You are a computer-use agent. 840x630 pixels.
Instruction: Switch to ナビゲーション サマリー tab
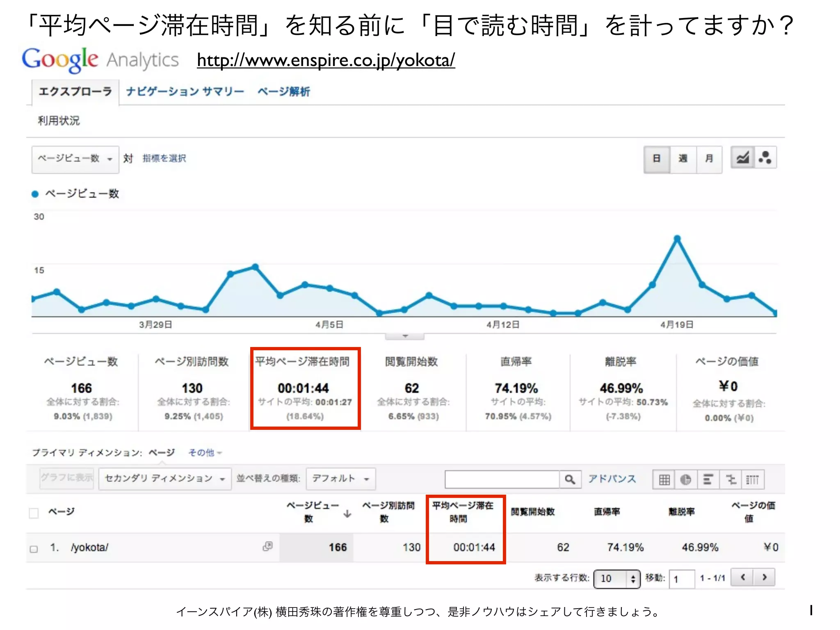click(x=185, y=91)
